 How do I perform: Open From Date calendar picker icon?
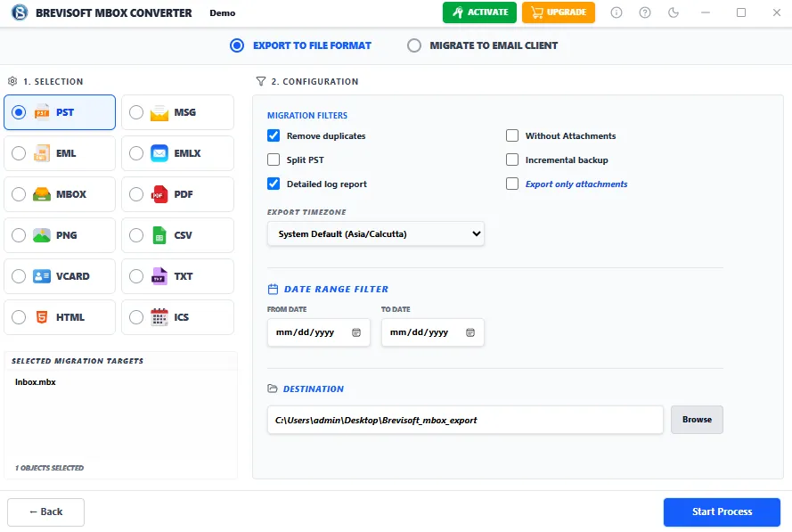coord(356,332)
